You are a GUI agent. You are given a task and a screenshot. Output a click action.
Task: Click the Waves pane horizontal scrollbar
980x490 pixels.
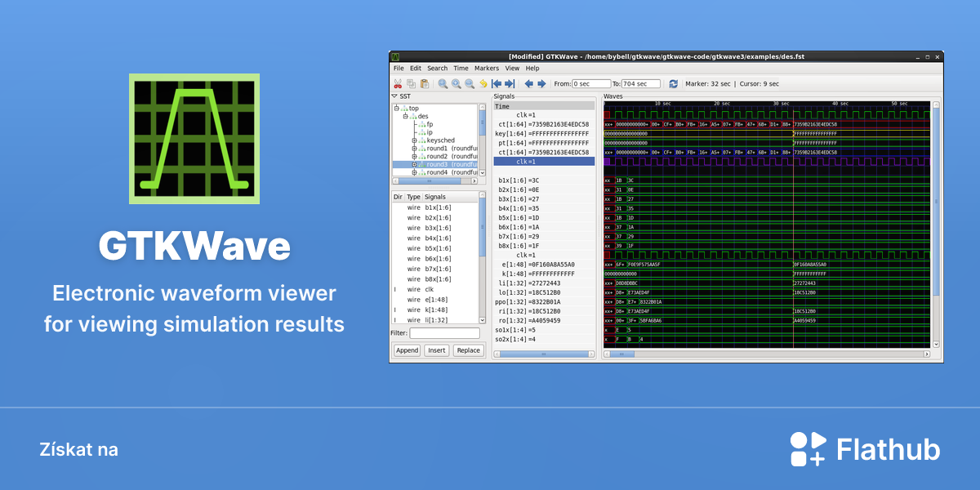765,354
